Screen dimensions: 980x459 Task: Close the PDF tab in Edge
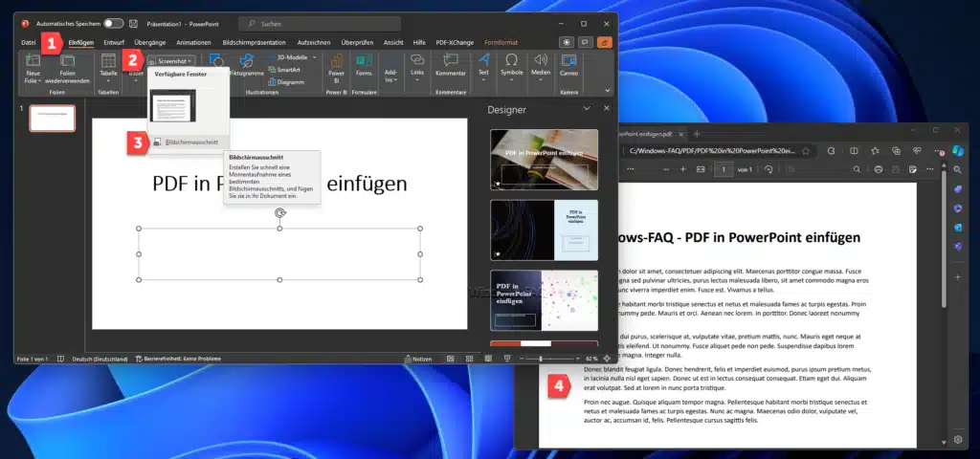681,134
